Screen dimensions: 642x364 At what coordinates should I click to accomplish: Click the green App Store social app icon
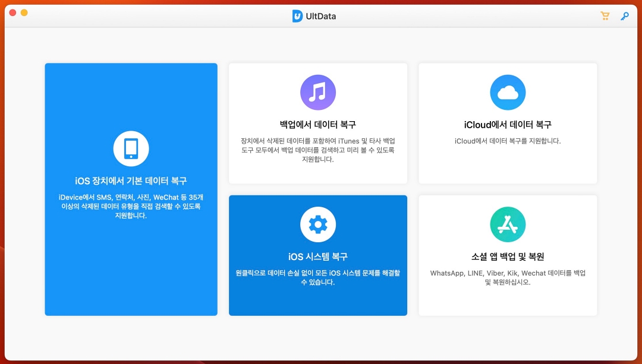(x=508, y=224)
